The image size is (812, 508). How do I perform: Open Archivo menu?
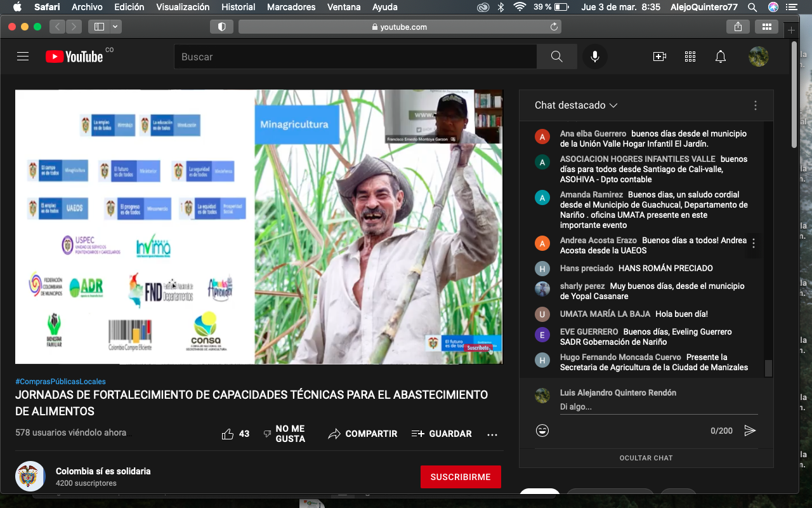tap(88, 7)
